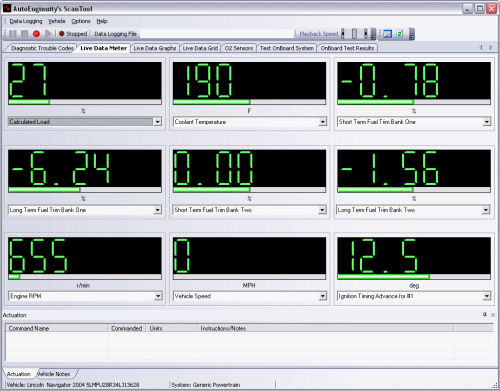500x391 pixels.
Task: Open the playback toolbar options dropdown
Action: click(373, 34)
